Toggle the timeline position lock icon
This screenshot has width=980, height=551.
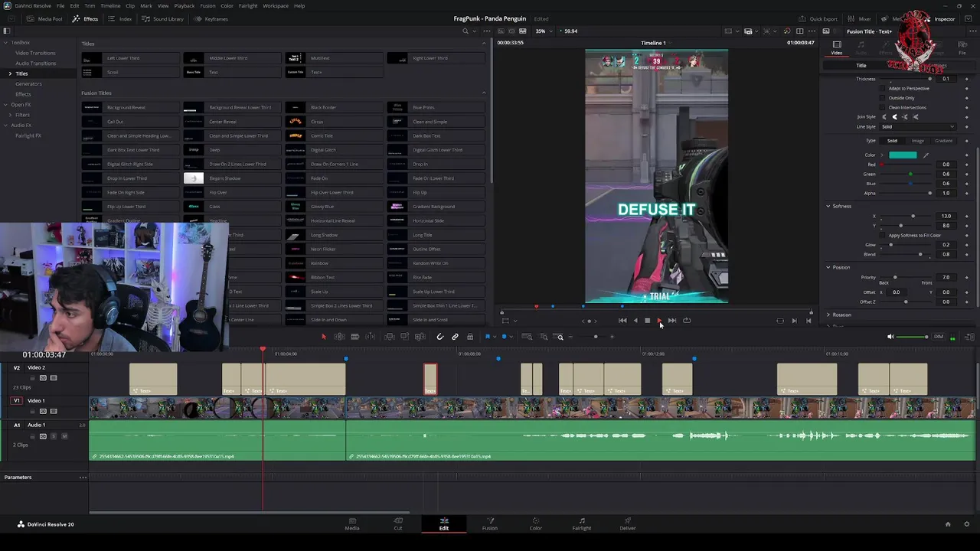(x=469, y=337)
